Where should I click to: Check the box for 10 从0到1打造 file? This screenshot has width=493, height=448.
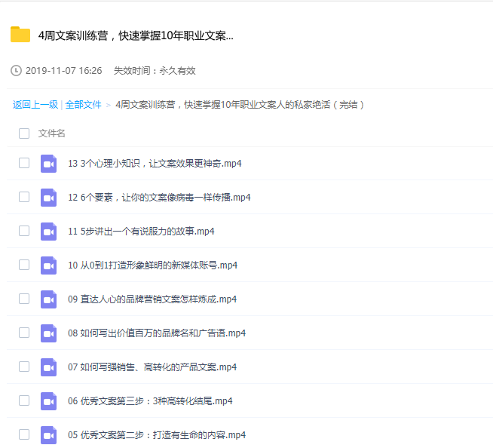point(24,265)
